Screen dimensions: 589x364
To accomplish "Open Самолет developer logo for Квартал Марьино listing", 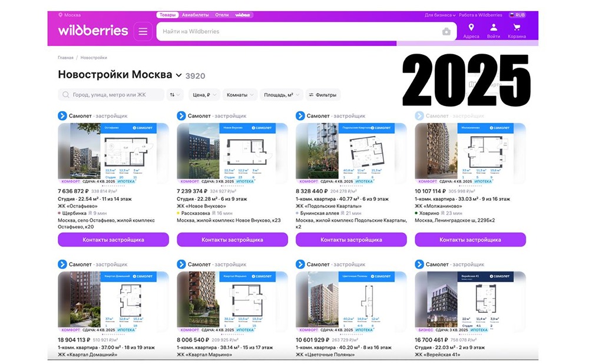I will 181,264.
